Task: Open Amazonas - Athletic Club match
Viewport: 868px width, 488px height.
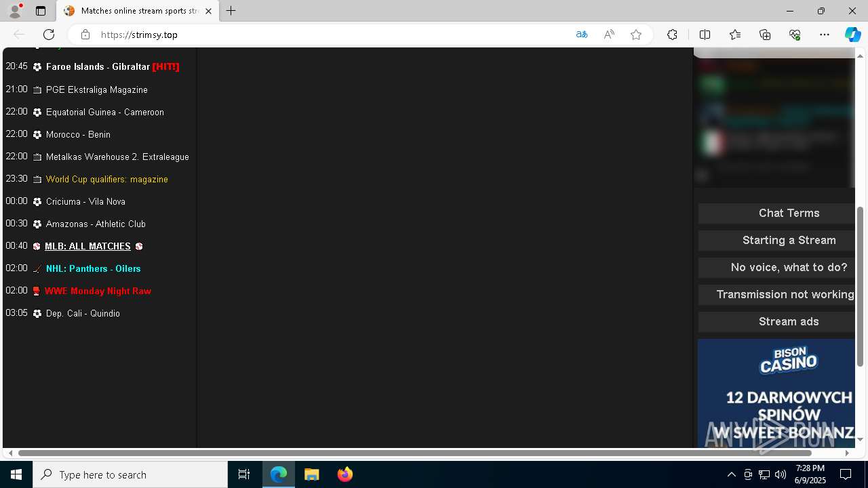Action: click(96, 224)
